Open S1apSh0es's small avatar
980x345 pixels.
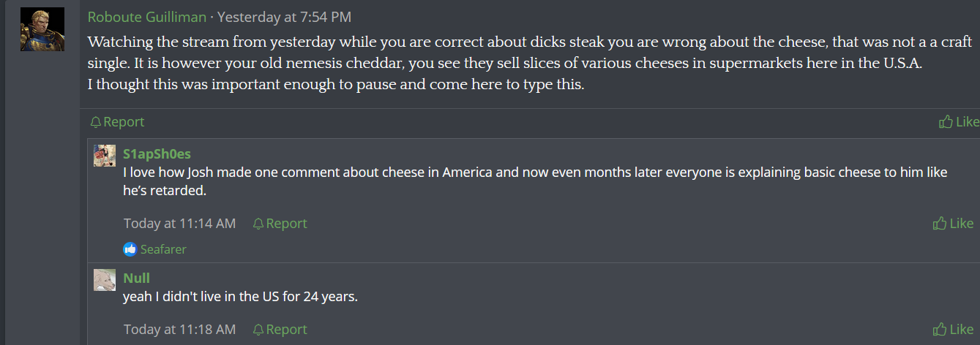(105, 156)
